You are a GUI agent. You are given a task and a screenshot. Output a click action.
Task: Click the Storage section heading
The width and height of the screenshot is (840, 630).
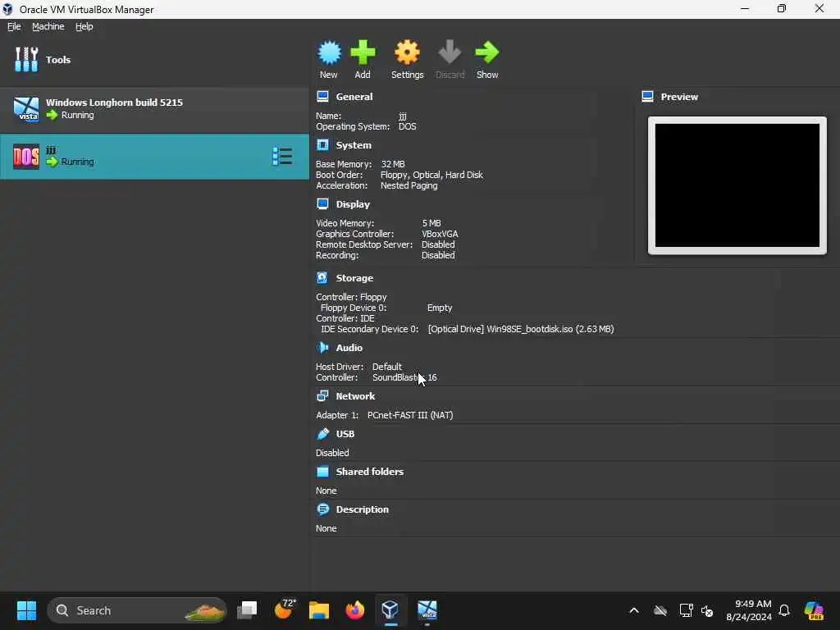[354, 277]
